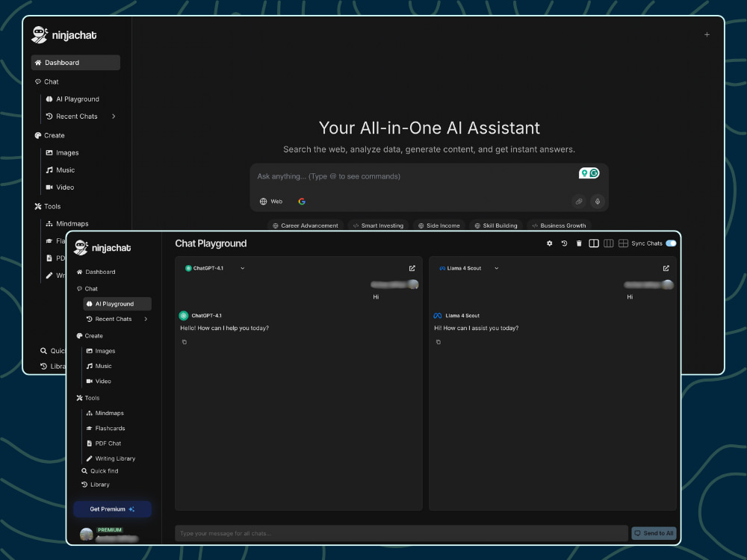Viewport: 747px width, 560px height.
Task: Click AI Playground in the back window sidebar
Action: click(72, 99)
